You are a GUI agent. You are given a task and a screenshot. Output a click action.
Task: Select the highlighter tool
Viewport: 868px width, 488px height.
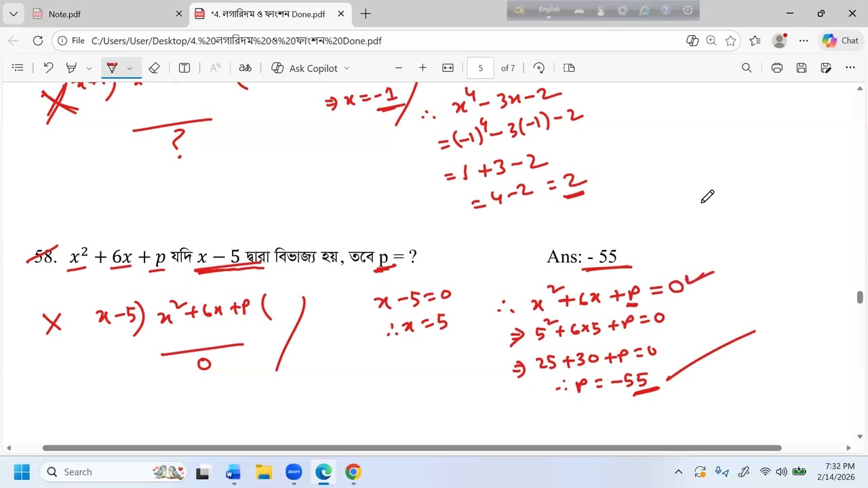click(71, 68)
